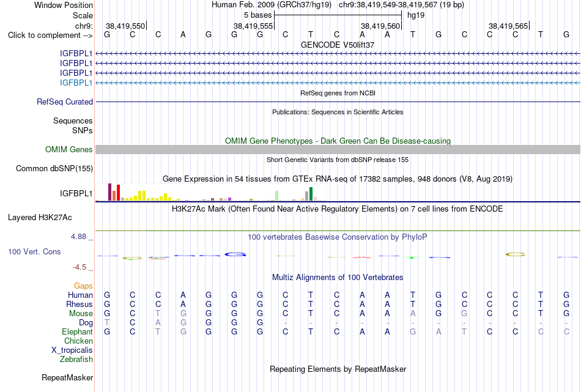The width and height of the screenshot is (581, 392).
Task: Select the Chicken alignment row label
Action: point(78,341)
